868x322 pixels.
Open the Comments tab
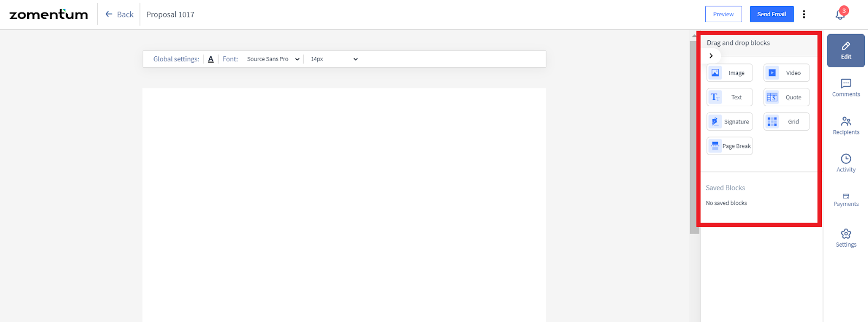tap(846, 88)
